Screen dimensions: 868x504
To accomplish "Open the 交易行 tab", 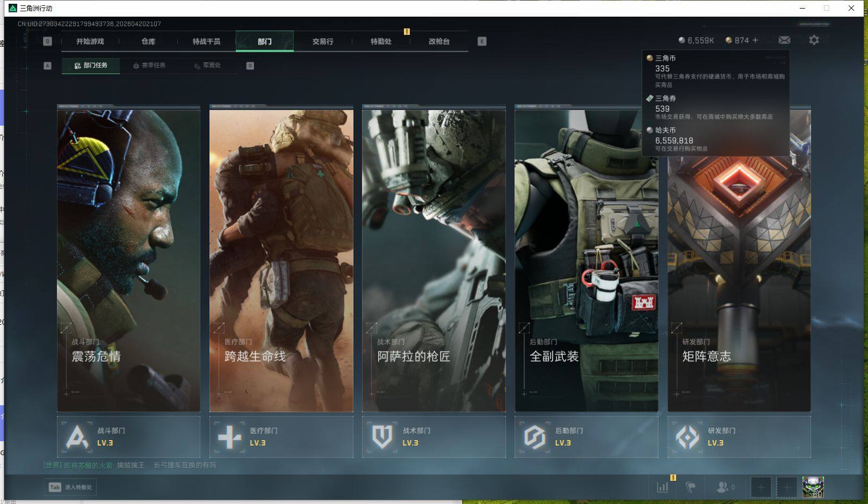I will 323,41.
